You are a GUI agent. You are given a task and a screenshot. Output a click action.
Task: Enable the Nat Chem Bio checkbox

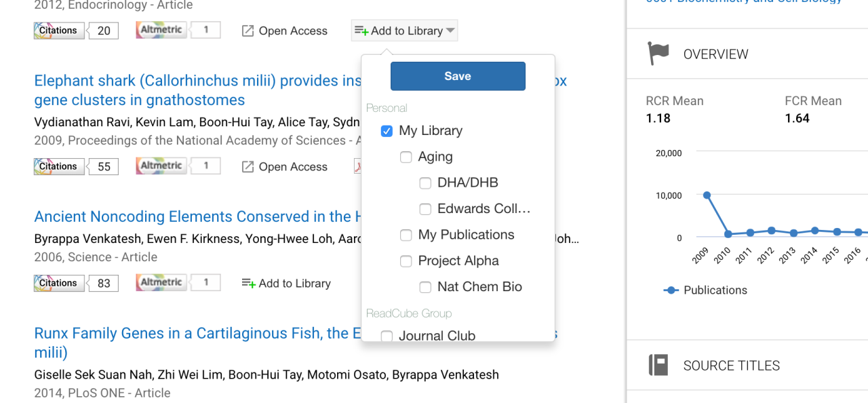click(425, 288)
